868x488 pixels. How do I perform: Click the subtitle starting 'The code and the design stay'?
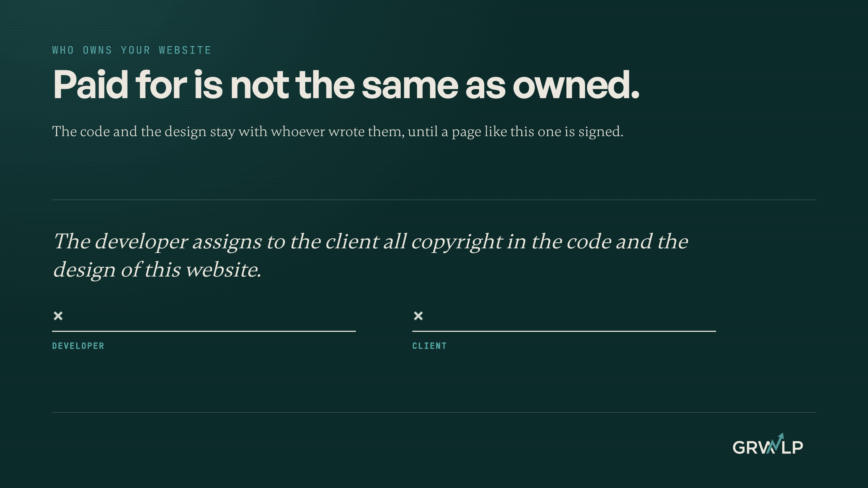(x=338, y=132)
